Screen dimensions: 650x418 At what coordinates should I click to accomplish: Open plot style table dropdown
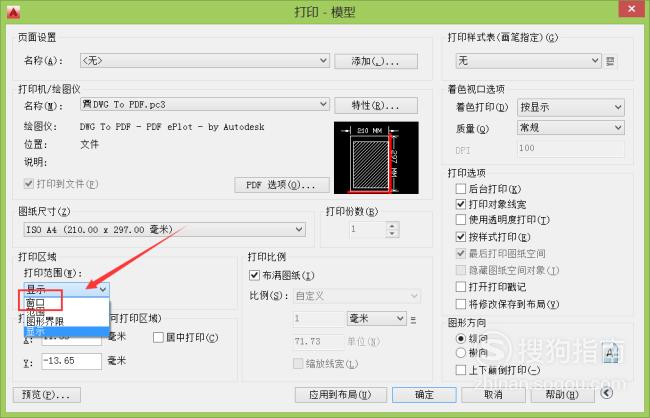click(529, 61)
